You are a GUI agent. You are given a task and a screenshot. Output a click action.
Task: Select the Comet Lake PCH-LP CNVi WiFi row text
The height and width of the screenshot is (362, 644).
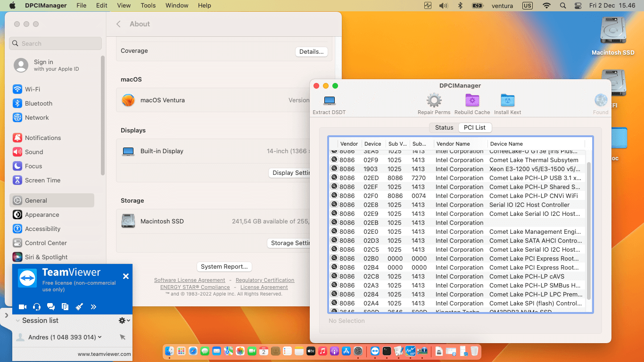(533, 196)
